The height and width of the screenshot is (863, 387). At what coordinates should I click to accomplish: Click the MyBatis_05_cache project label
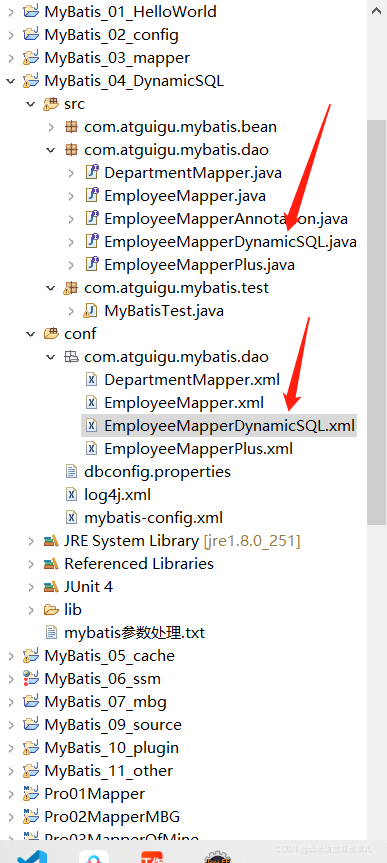pos(110,656)
